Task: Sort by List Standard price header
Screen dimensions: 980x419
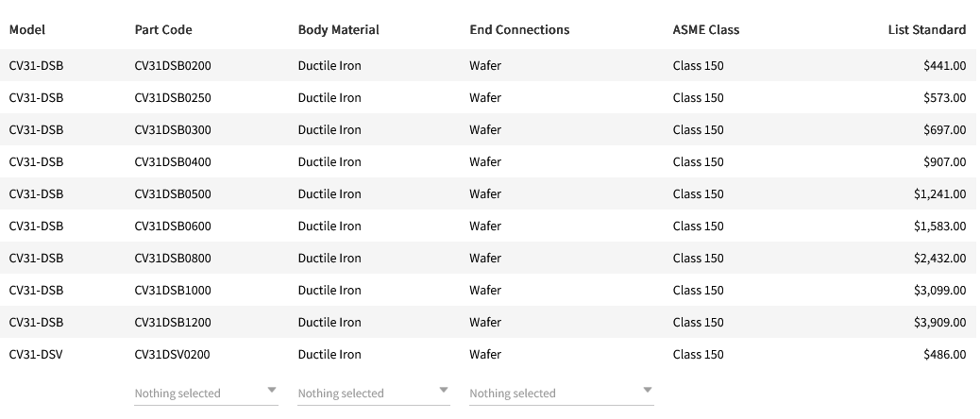Action: [x=926, y=29]
